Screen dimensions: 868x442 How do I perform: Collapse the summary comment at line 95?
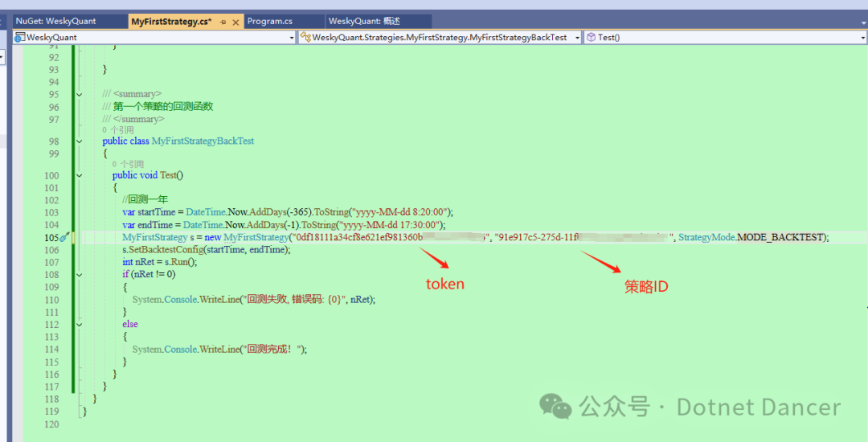click(x=79, y=94)
